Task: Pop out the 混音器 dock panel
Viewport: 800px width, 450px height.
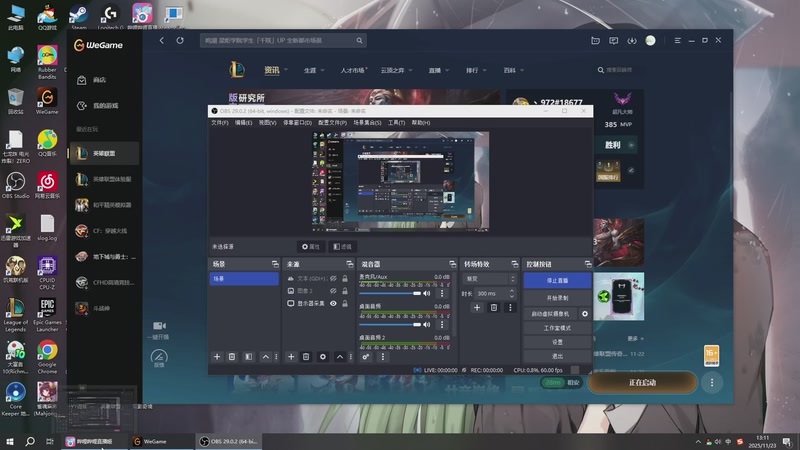Action: 452,264
